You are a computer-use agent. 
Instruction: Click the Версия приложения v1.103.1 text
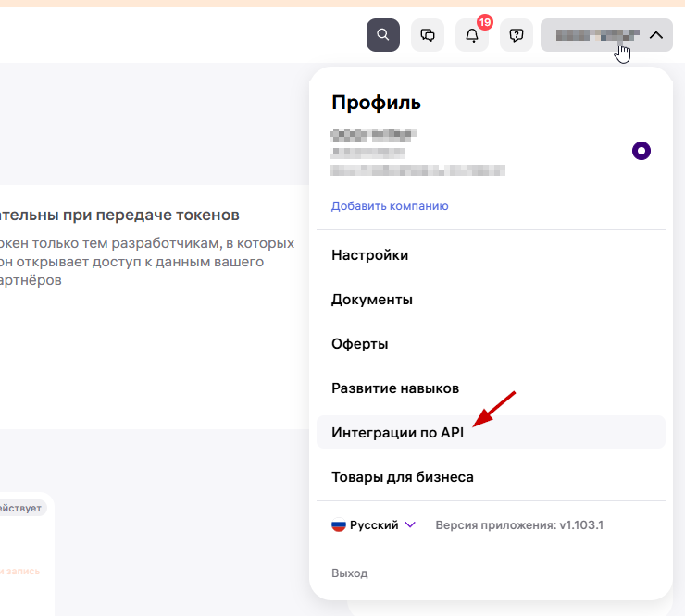pos(519,524)
